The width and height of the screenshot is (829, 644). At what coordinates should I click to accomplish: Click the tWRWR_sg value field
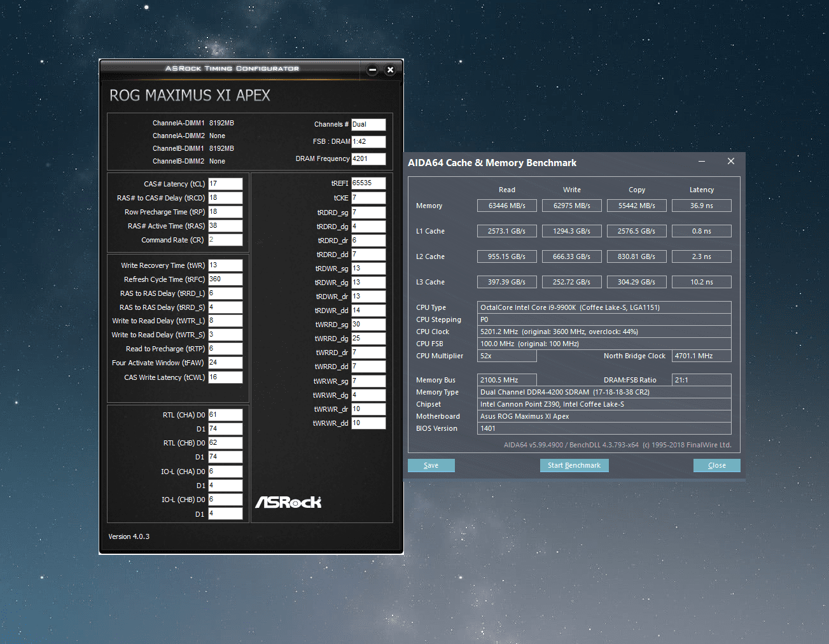pos(368,381)
